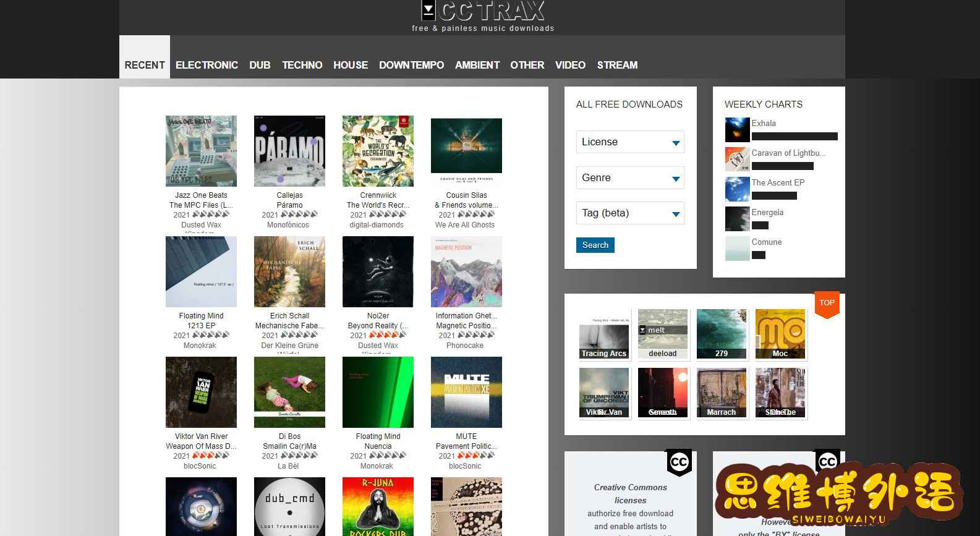The width and height of the screenshot is (980, 536).
Task: Open Viktor Van River album cover
Action: [201, 392]
